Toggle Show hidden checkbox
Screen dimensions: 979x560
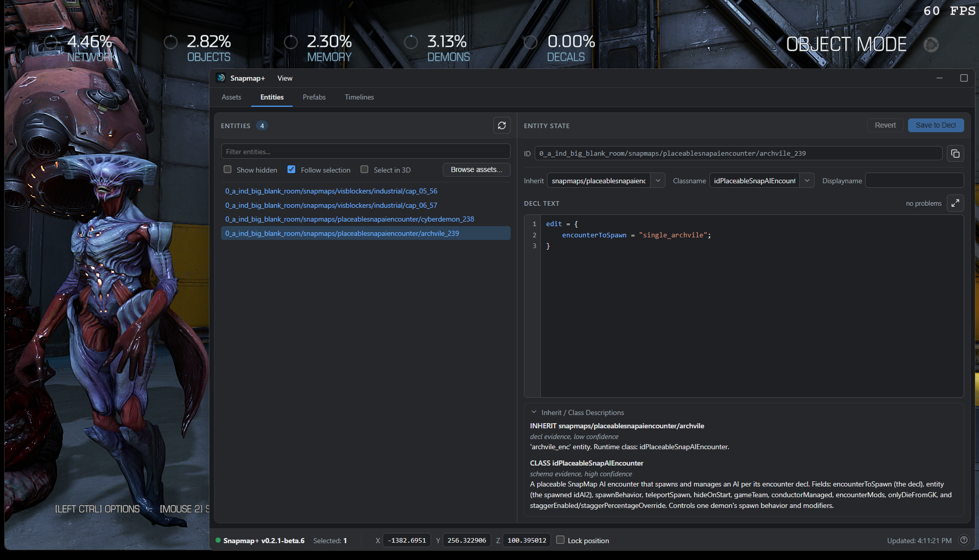point(228,169)
